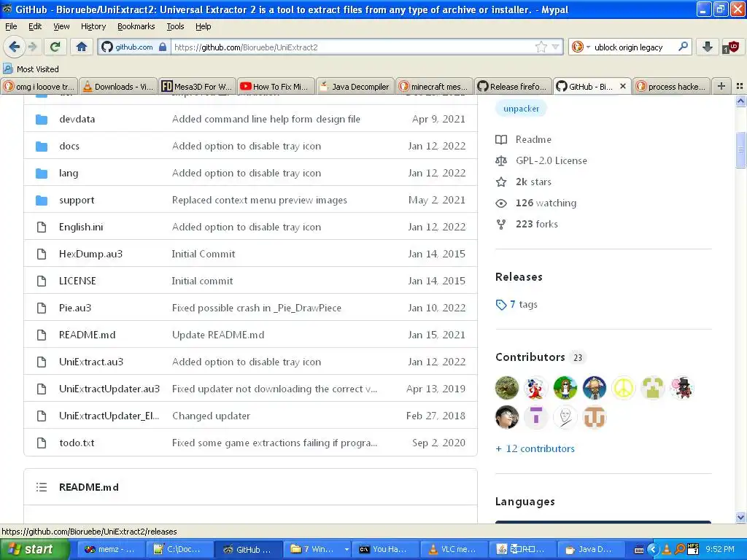Screen dimensions: 747x560
Task: Open the Bookmarks menu
Action: click(136, 26)
